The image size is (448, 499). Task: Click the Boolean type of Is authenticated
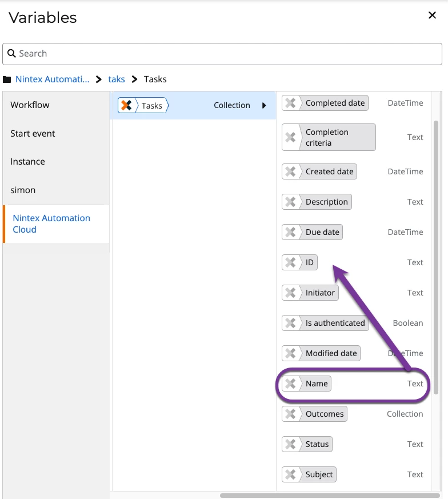coord(408,323)
